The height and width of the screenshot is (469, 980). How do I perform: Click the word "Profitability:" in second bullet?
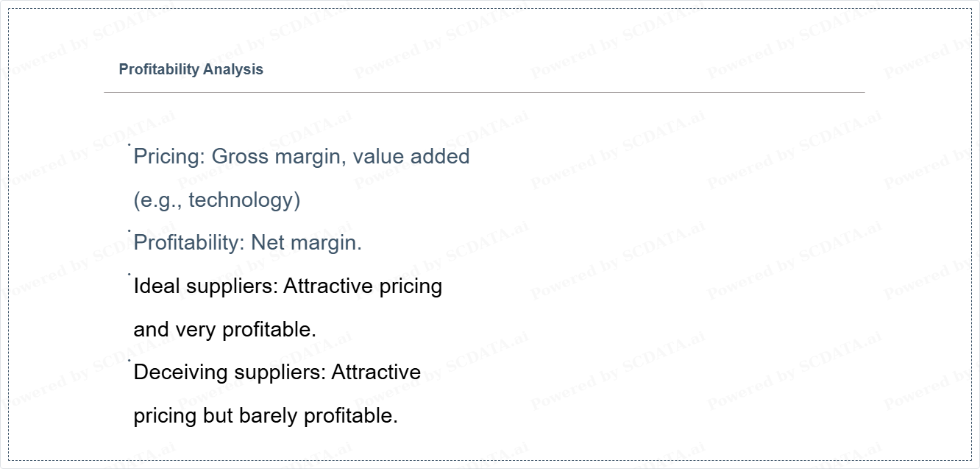pyautogui.click(x=189, y=243)
